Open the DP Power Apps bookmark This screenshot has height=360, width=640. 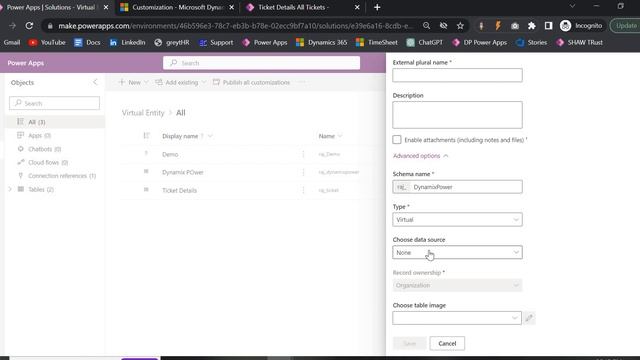(x=479, y=42)
